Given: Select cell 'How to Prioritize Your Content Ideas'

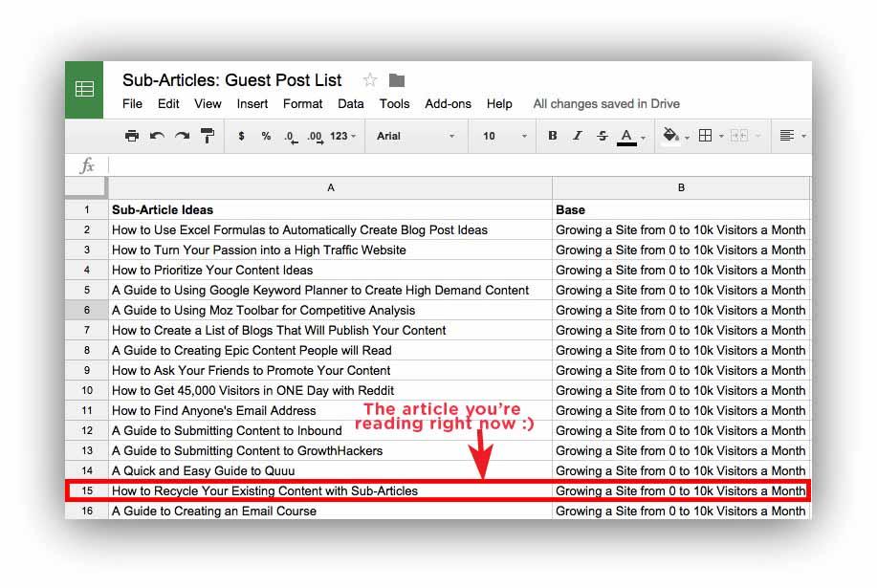Looking at the screenshot, I should click(x=331, y=270).
